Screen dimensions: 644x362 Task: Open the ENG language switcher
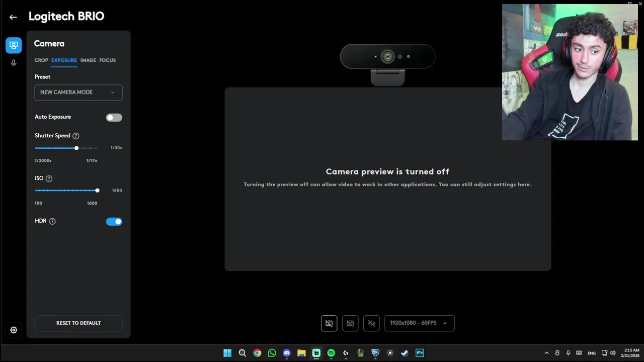(592, 353)
